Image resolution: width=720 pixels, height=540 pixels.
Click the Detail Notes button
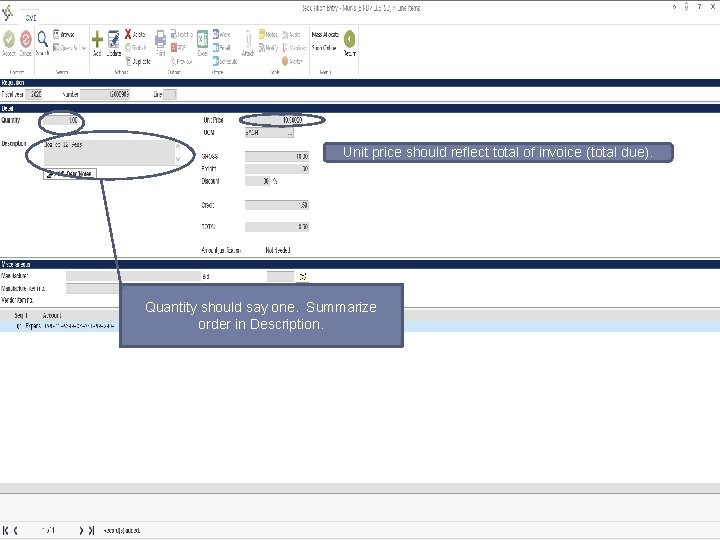(70, 174)
